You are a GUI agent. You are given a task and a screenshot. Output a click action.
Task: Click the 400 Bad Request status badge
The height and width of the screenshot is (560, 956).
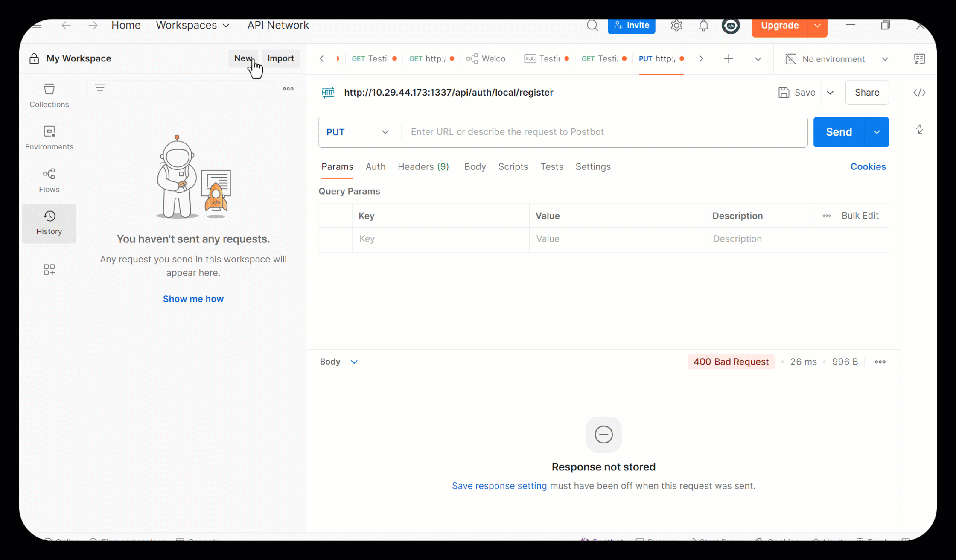coord(731,362)
